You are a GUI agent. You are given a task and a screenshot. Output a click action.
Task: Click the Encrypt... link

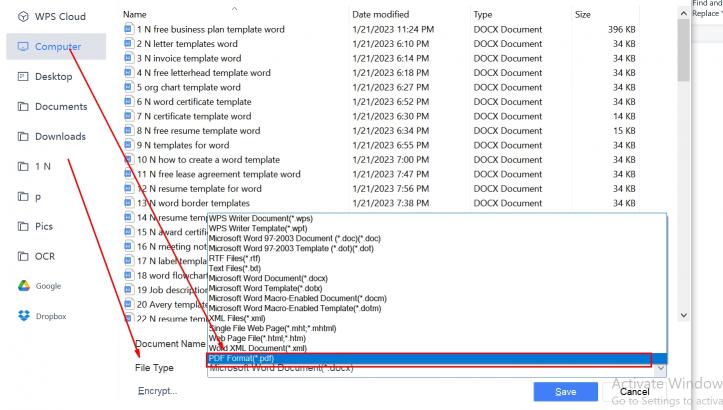click(157, 391)
